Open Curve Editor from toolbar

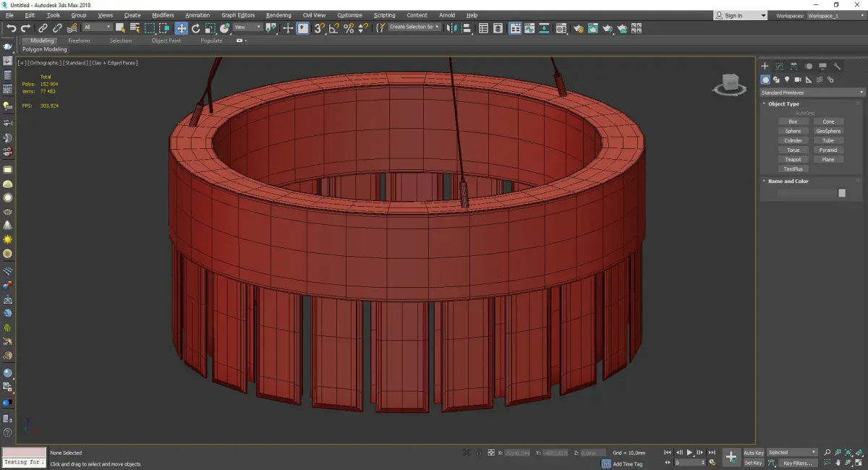(529, 28)
